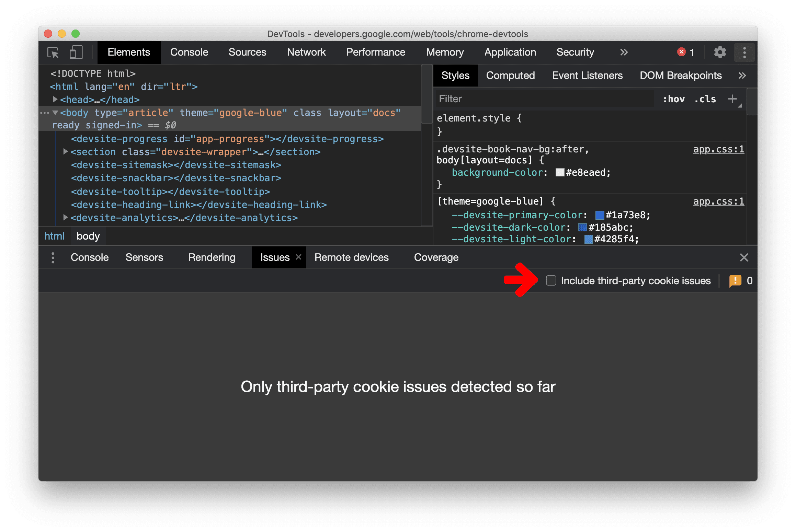The width and height of the screenshot is (796, 532).
Task: Switch to the Console tab
Action: (188, 53)
